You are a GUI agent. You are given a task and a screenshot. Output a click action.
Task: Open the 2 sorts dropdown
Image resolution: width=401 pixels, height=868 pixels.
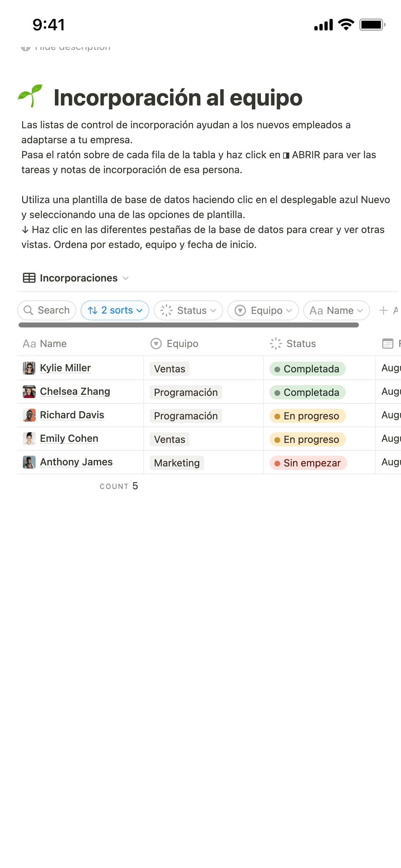tap(115, 310)
